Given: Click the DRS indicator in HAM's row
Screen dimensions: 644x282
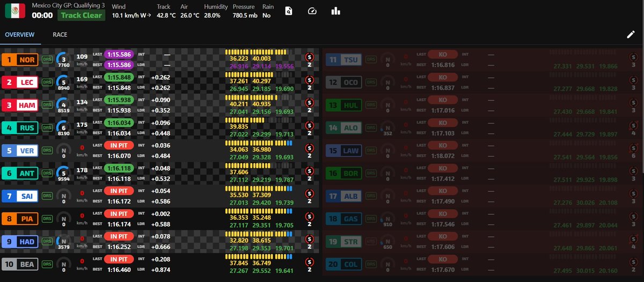Looking at the screenshot, I should coord(48,105).
